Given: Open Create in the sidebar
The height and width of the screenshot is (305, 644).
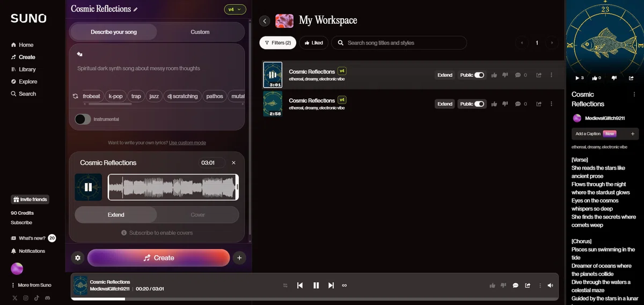Looking at the screenshot, I should click(23, 57).
